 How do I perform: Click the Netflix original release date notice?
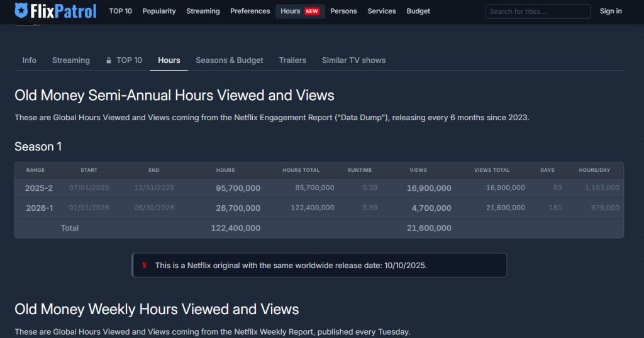[x=319, y=265]
